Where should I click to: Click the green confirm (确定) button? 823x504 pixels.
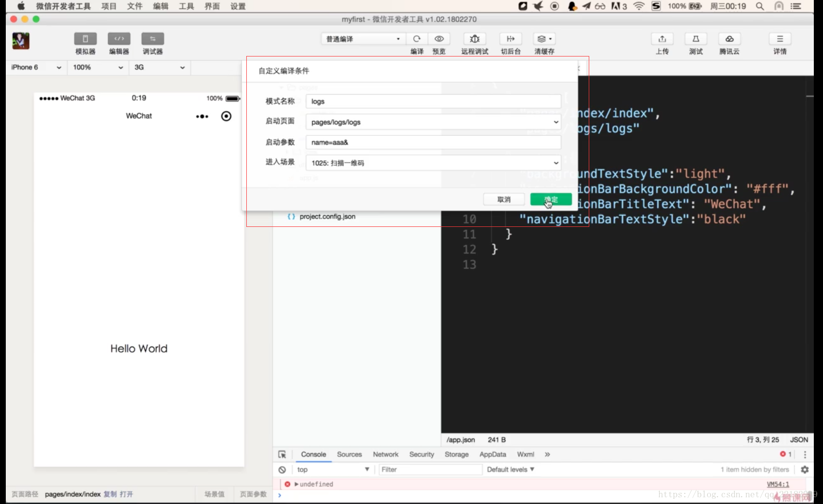pyautogui.click(x=551, y=199)
